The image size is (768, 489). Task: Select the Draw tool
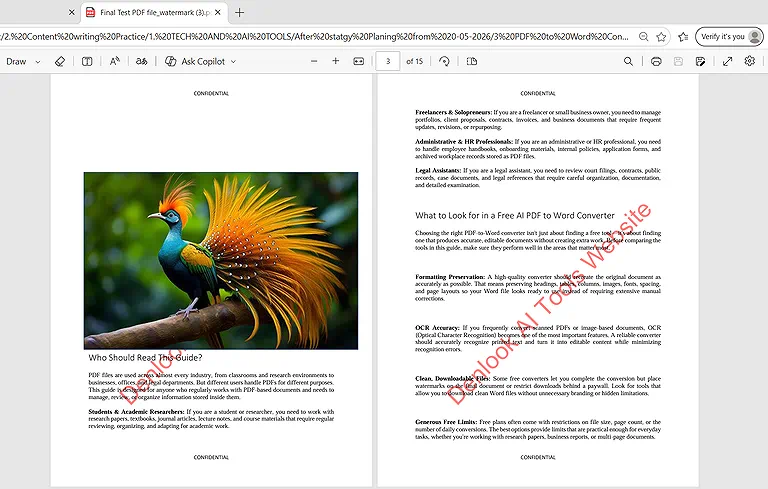point(16,62)
